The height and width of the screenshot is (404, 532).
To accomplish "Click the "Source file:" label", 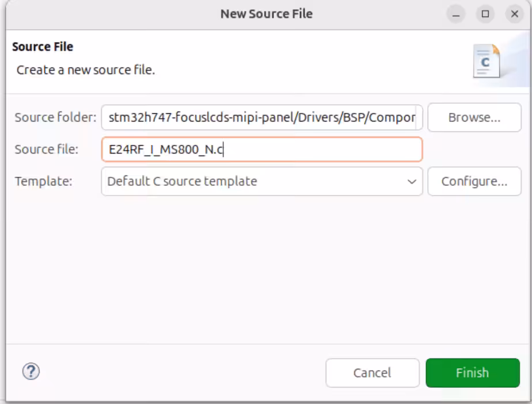I will (46, 150).
